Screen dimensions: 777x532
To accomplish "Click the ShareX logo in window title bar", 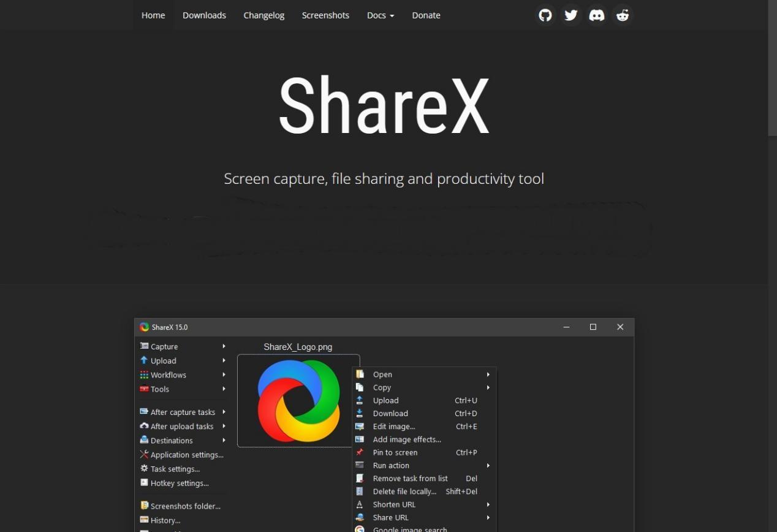I will [x=145, y=327].
